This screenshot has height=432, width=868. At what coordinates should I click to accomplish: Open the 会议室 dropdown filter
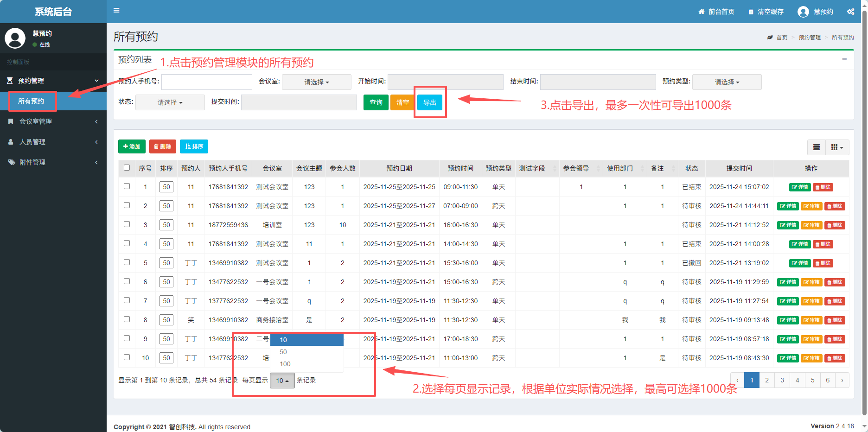pyautogui.click(x=316, y=82)
